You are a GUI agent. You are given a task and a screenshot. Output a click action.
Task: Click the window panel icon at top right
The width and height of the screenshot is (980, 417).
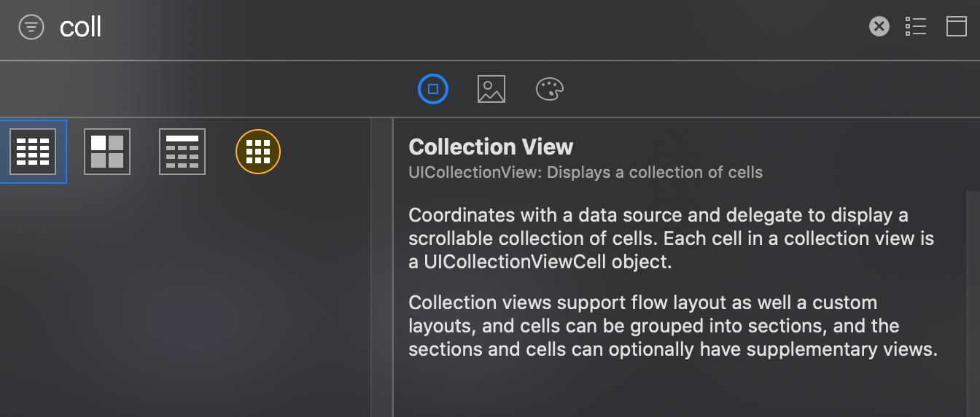click(x=957, y=27)
